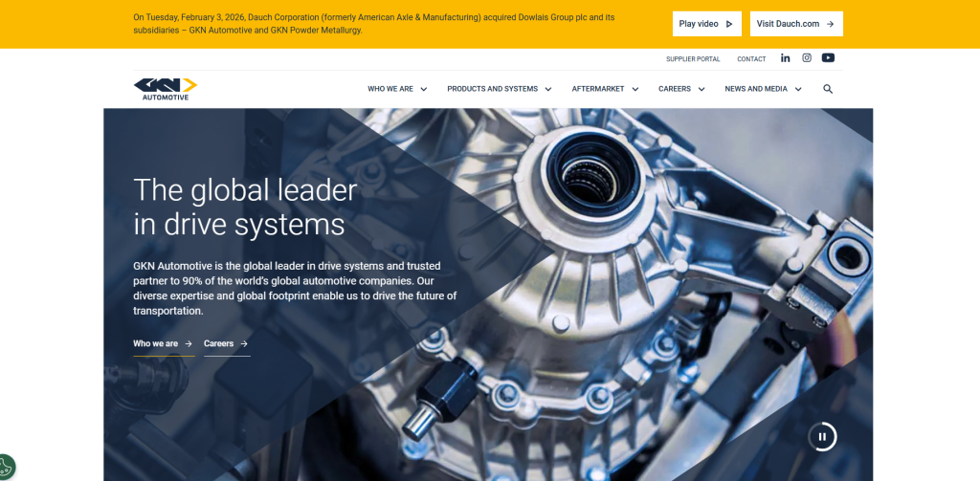The width and height of the screenshot is (980, 481).
Task: Expand the Careers navigation chevron
Action: click(702, 89)
